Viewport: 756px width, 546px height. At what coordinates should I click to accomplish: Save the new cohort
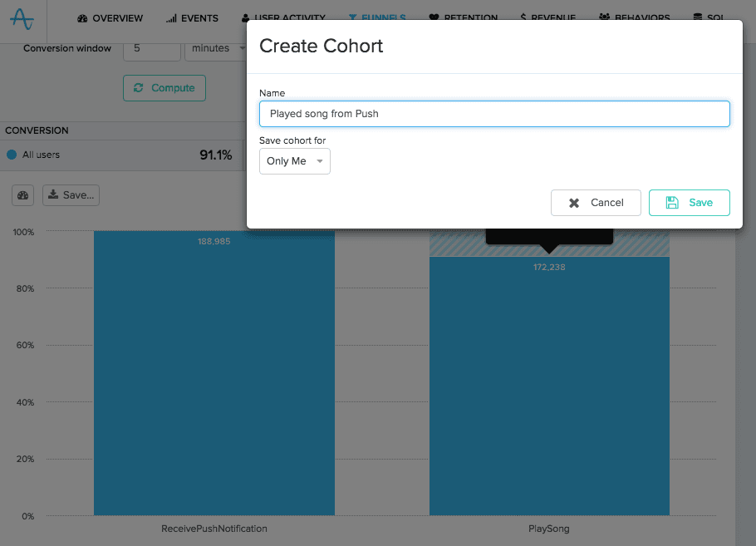pos(689,203)
